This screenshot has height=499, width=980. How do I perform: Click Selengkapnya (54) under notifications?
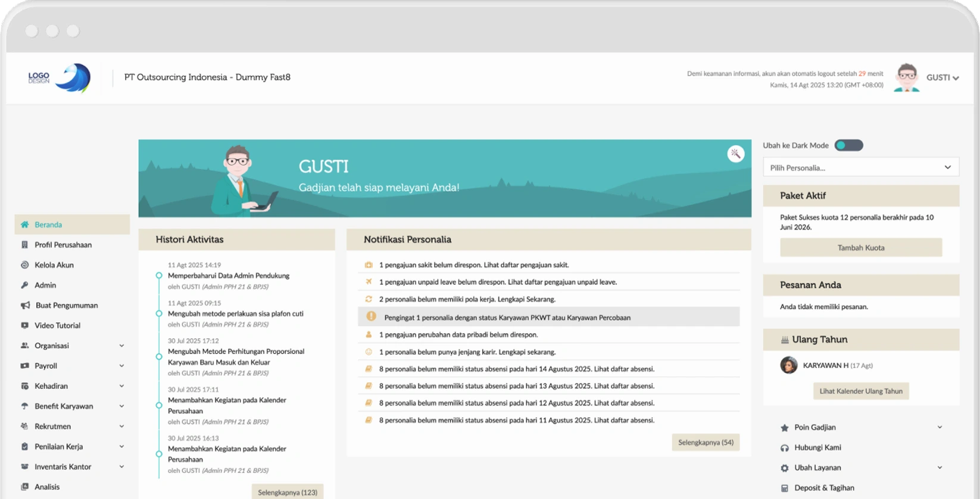[706, 442]
